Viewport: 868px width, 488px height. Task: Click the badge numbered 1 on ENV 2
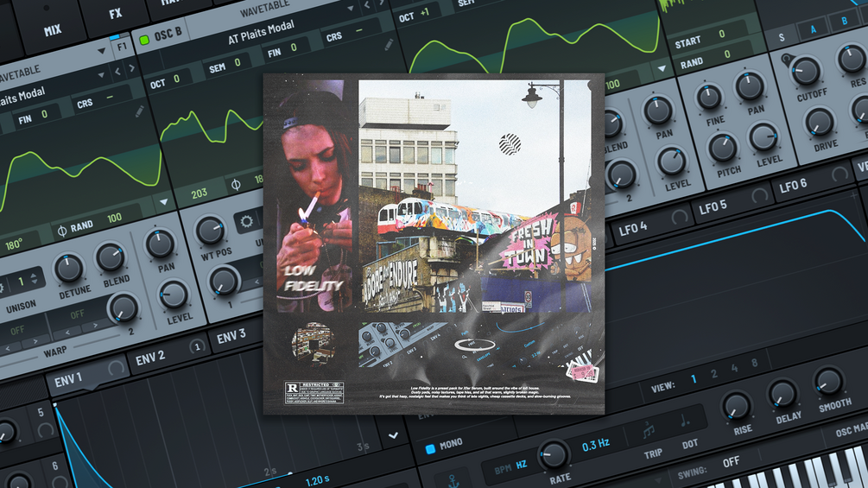197,347
